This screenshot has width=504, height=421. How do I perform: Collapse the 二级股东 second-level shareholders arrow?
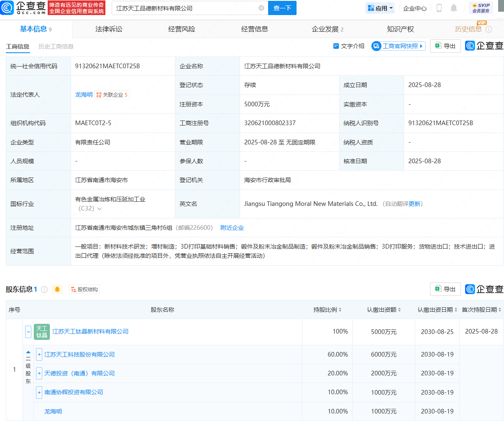28,352
